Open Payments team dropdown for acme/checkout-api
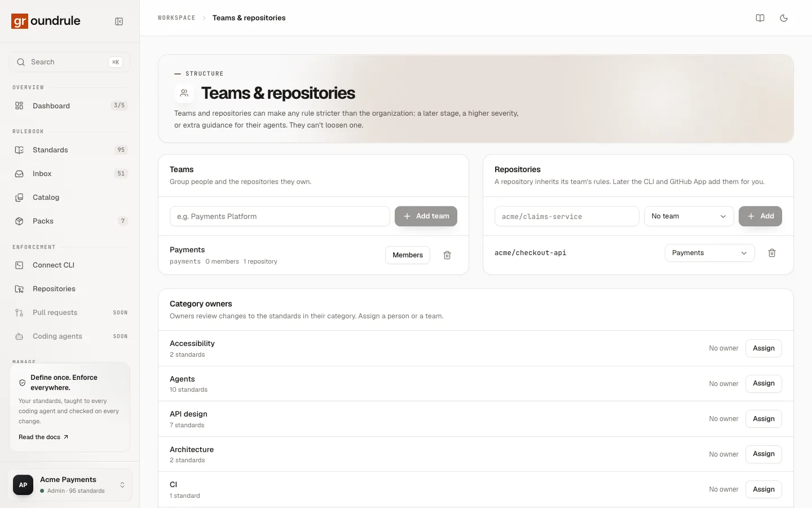Image resolution: width=812 pixels, height=508 pixels. click(709, 253)
